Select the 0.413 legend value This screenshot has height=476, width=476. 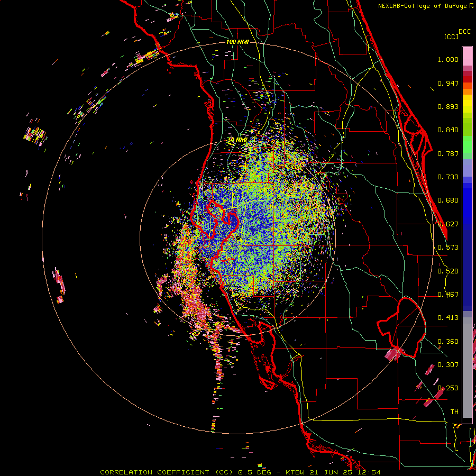tap(448, 318)
